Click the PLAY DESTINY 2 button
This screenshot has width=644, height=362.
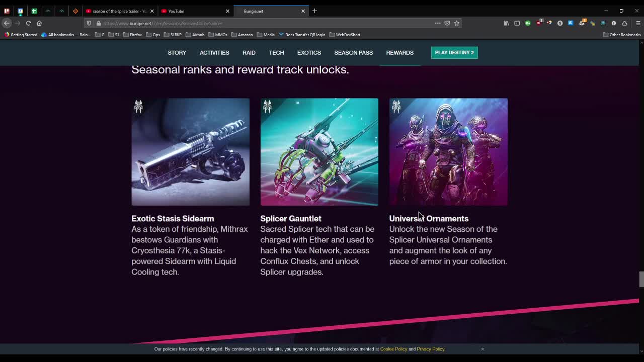tap(454, 52)
